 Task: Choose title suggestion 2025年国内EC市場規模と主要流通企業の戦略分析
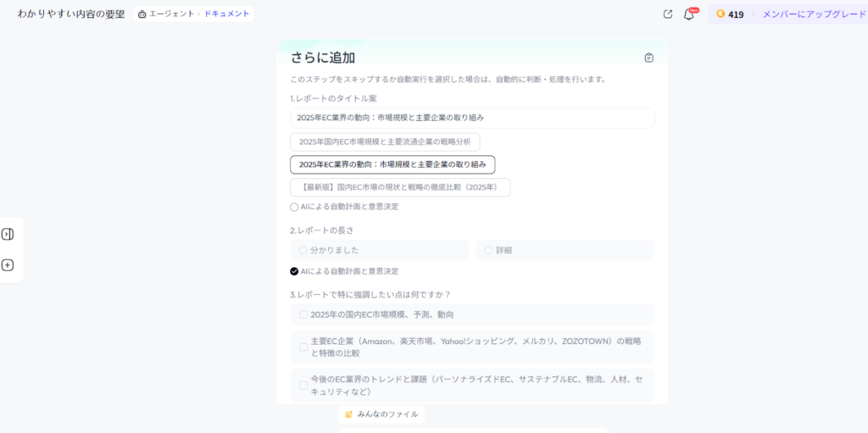(385, 142)
